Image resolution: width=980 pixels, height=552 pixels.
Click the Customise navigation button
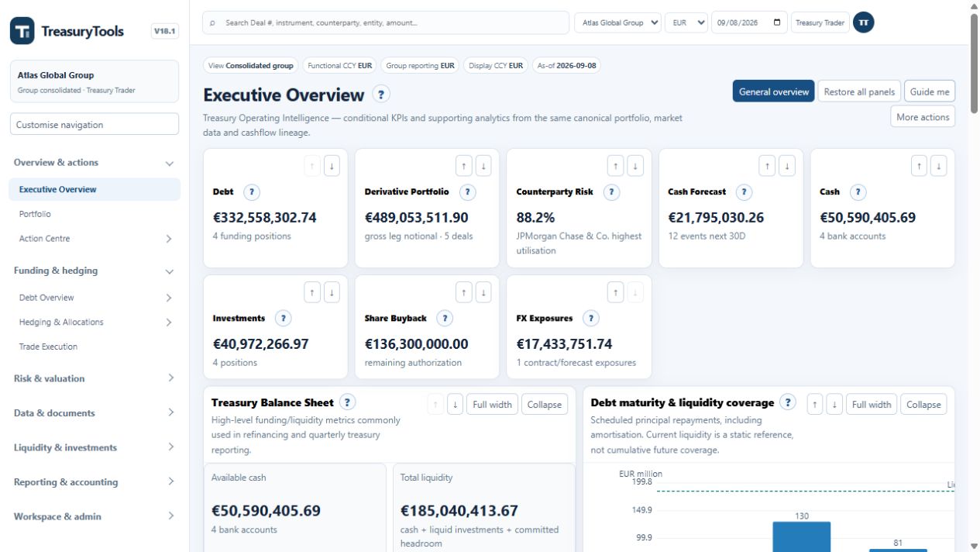pos(95,125)
